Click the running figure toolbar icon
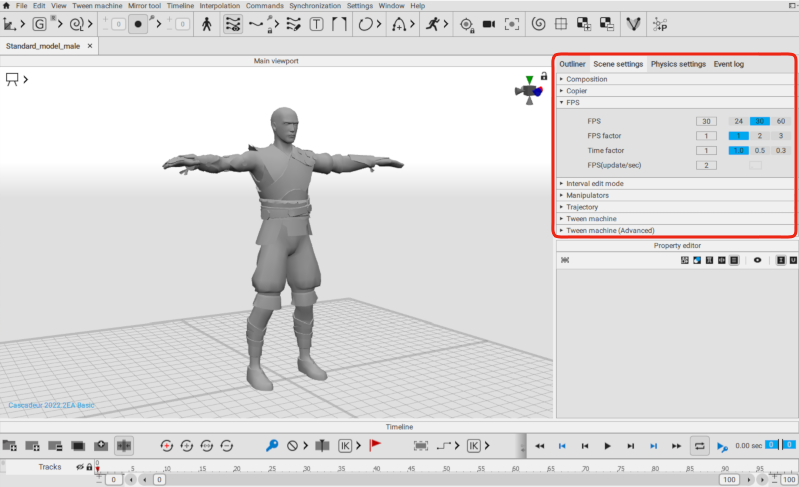The image size is (799, 487). pyautogui.click(x=432, y=23)
